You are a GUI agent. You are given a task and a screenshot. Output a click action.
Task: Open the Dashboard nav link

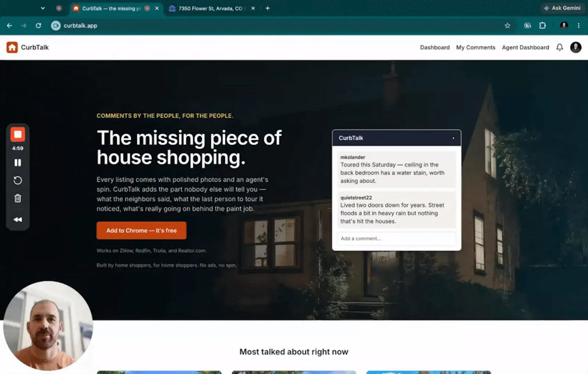tap(435, 47)
